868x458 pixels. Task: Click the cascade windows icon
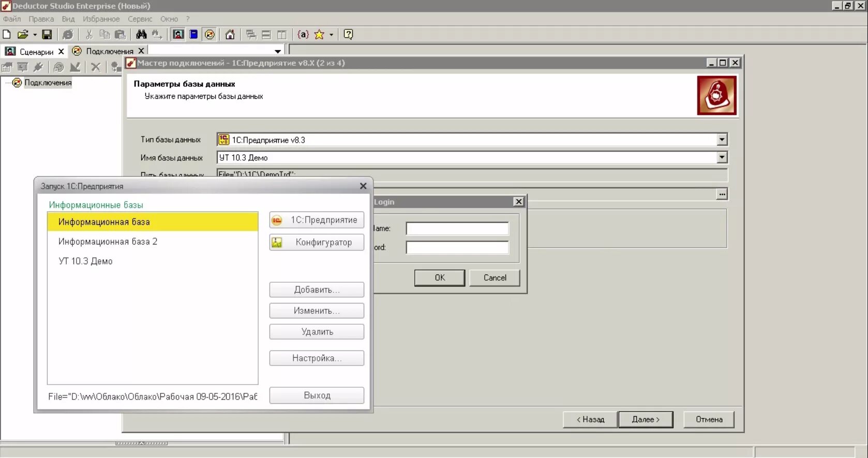pos(251,35)
